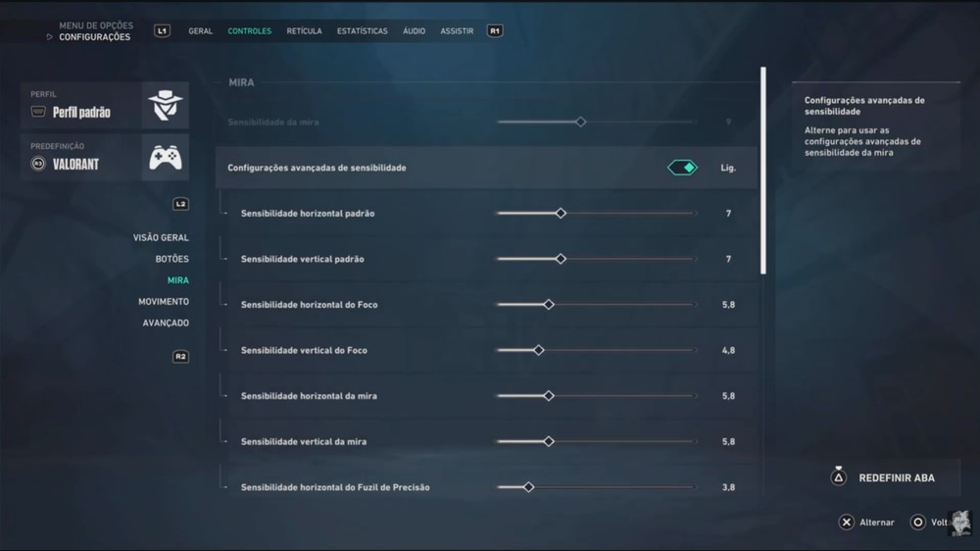Viewport: 980px width, 551px height.
Task: Select BOTÕES in the side menu
Action: [171, 259]
